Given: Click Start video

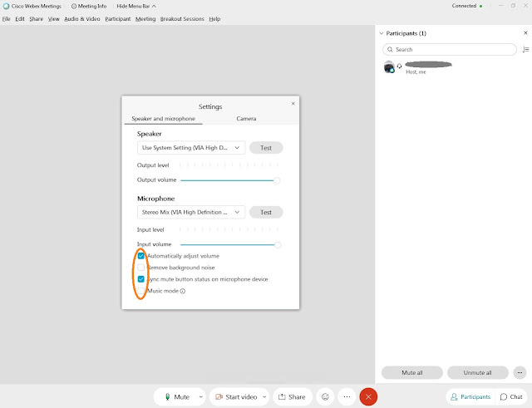Looking at the screenshot, I should click(236, 397).
